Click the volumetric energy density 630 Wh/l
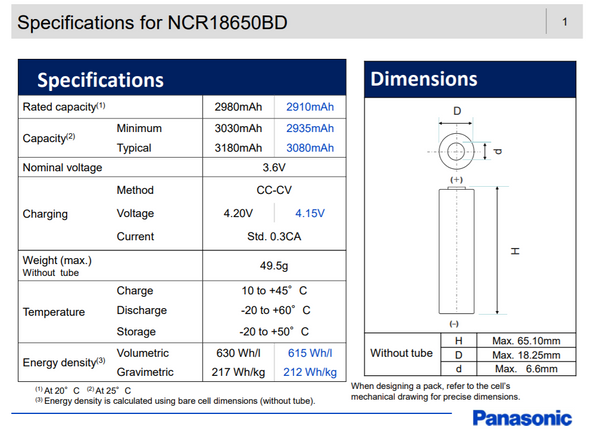Viewport: 600px width, 430px height. 238,353
